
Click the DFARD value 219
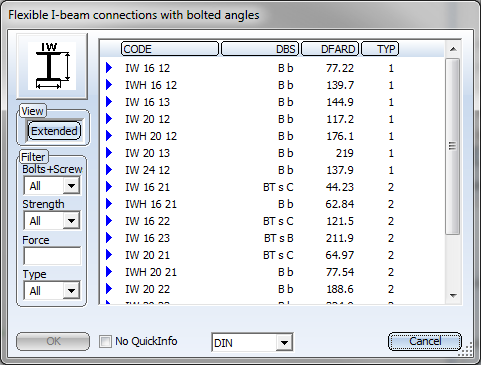344,153
